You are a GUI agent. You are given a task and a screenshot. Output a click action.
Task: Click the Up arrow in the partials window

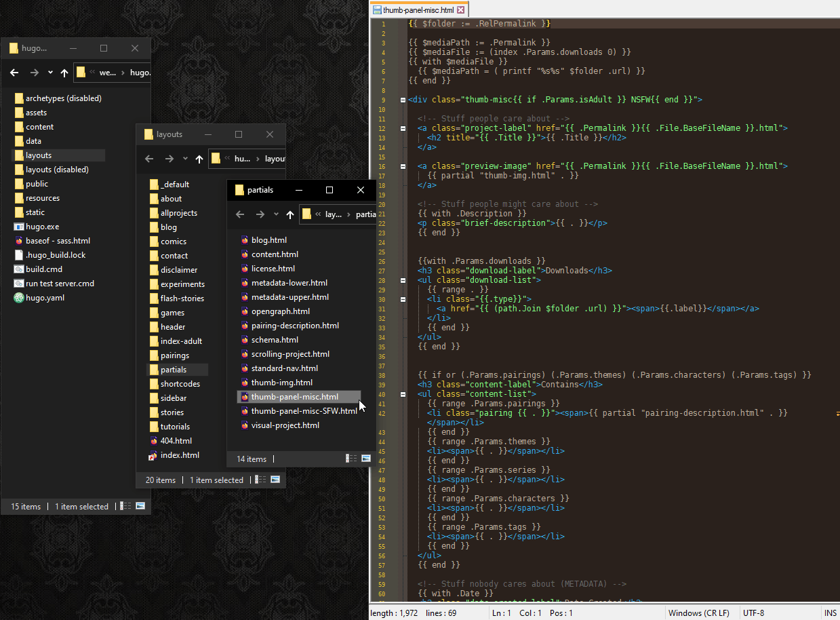click(290, 214)
